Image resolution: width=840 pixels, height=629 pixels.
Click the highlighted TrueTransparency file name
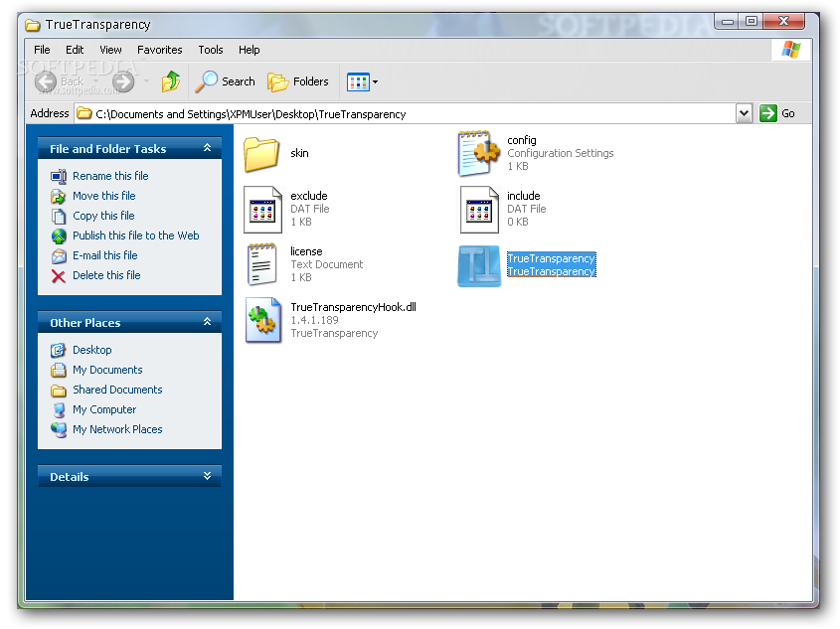(x=552, y=258)
